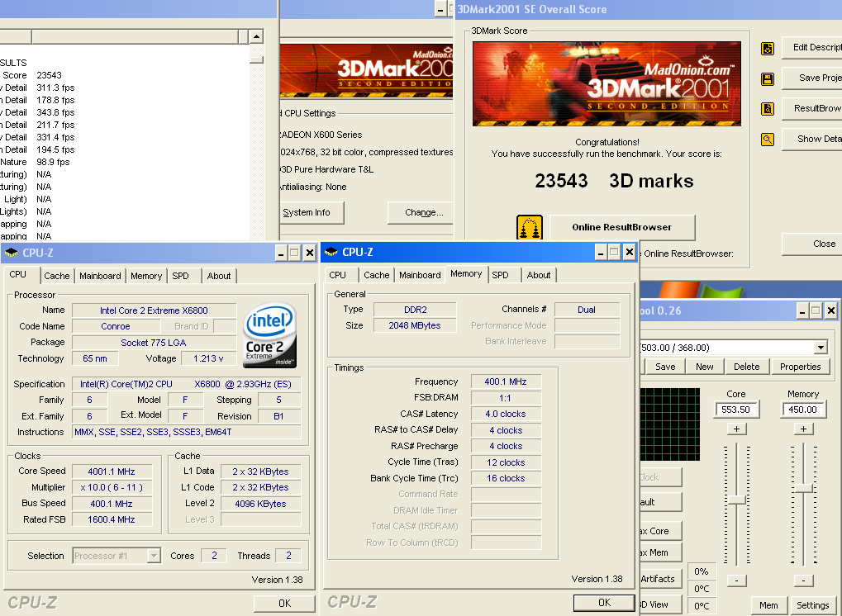The image size is (842, 616).
Task: Click the CAS# Latency value 4.0 clocks
Action: pyautogui.click(x=506, y=414)
